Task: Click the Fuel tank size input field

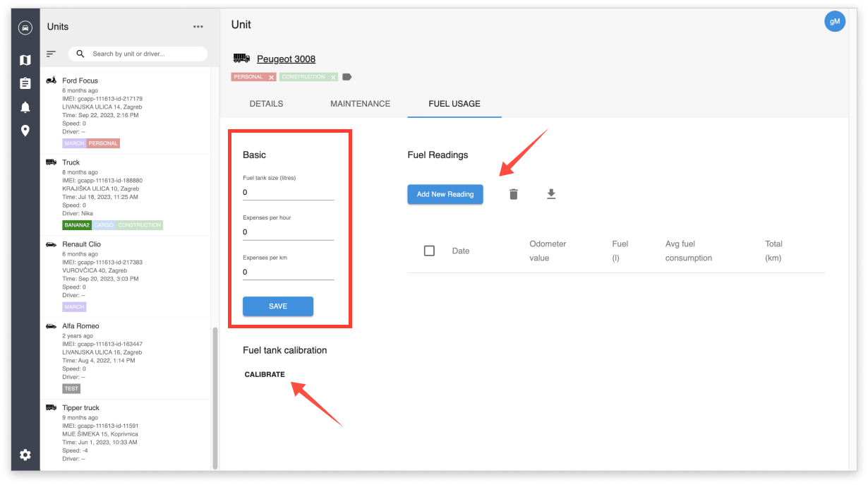Action: pos(288,191)
